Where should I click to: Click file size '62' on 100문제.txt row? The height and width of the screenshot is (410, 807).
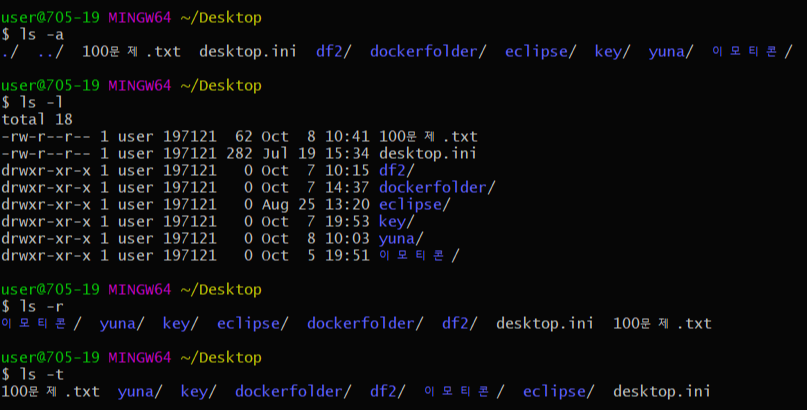point(244,136)
